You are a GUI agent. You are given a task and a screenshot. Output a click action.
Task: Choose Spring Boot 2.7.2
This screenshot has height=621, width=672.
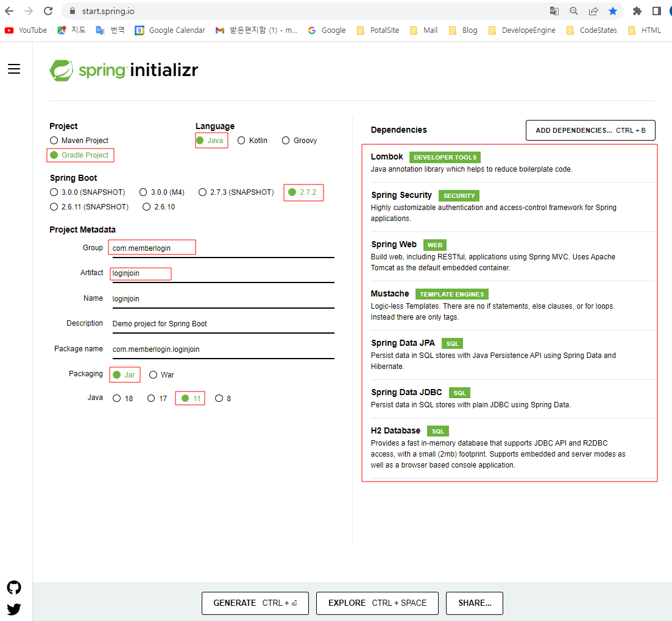coord(303,192)
